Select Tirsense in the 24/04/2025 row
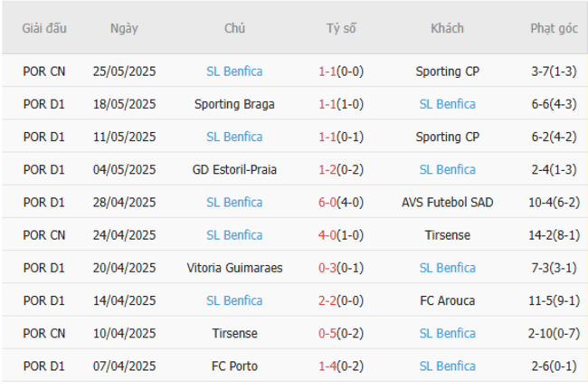Image resolution: width=588 pixels, height=390 pixels. coord(447,235)
